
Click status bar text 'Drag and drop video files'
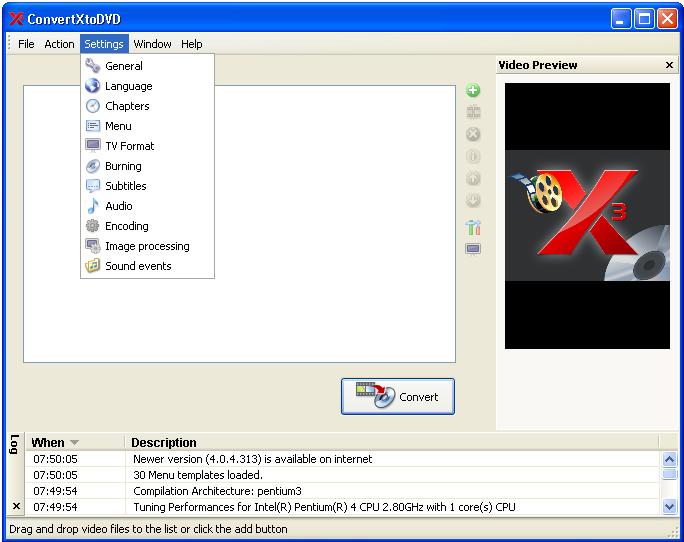click(x=148, y=529)
